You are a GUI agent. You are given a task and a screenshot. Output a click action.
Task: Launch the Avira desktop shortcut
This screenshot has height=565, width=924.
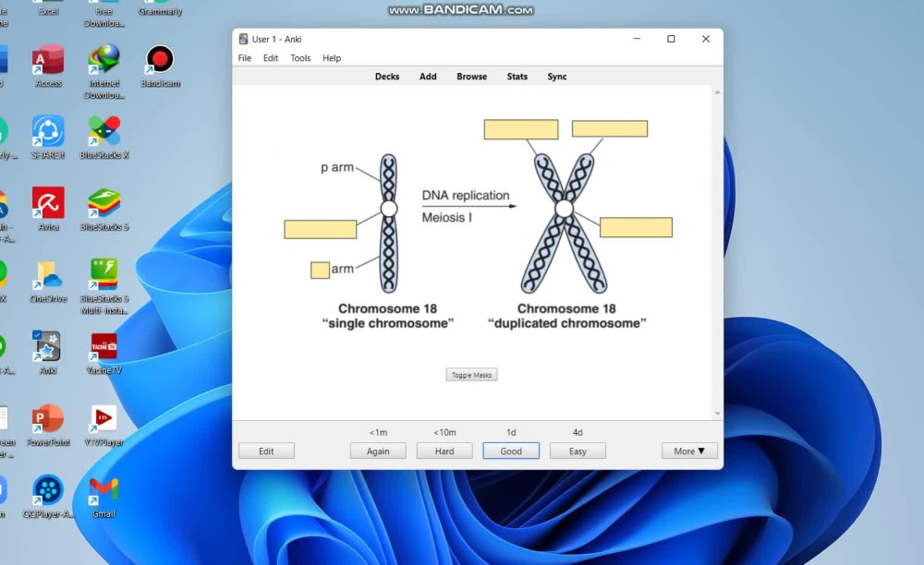pyautogui.click(x=48, y=209)
